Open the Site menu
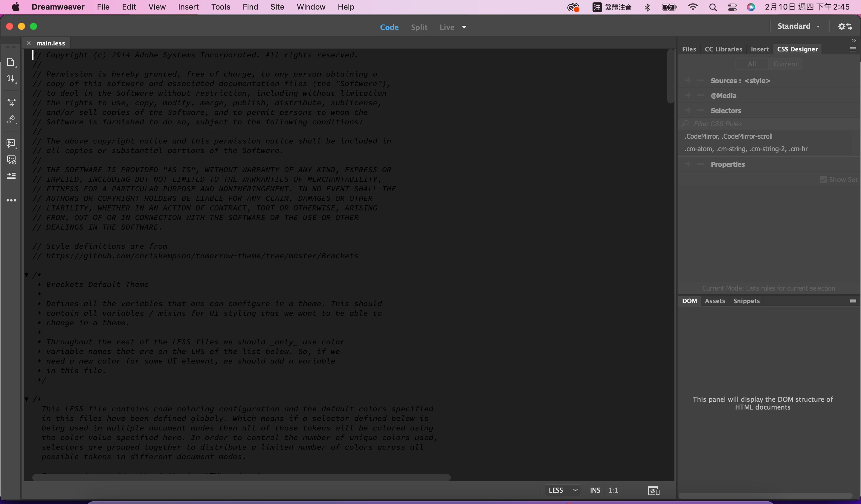The height and width of the screenshot is (504, 861). (277, 7)
